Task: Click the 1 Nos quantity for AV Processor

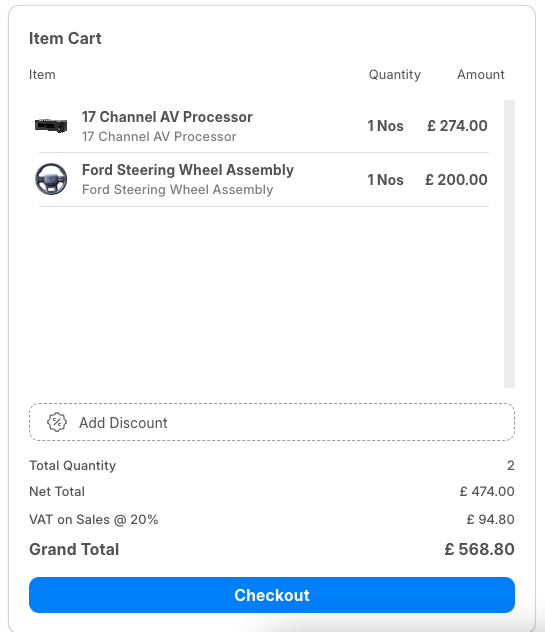Action: (x=385, y=126)
